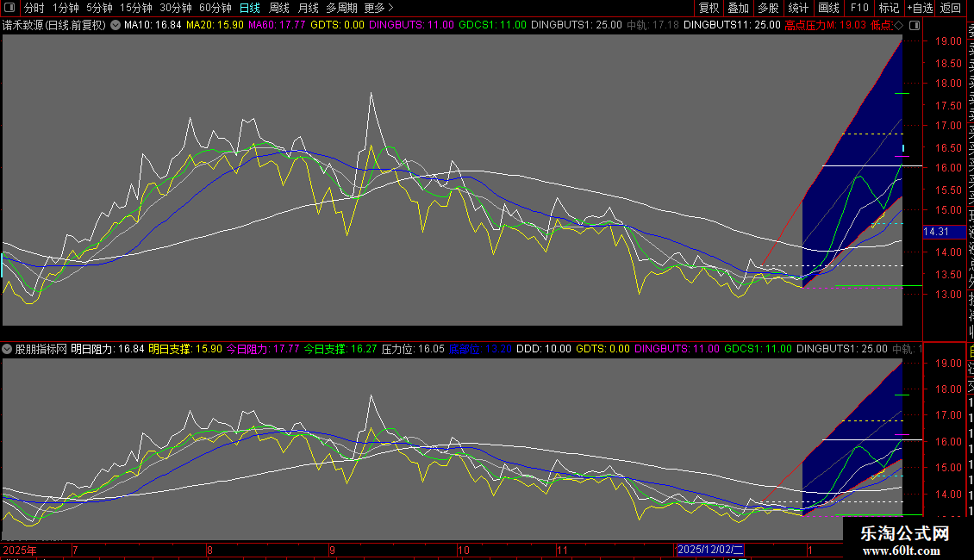This screenshot has width=974, height=560.
Task: Open the 多周期 multi-period view
Action: 341,8
